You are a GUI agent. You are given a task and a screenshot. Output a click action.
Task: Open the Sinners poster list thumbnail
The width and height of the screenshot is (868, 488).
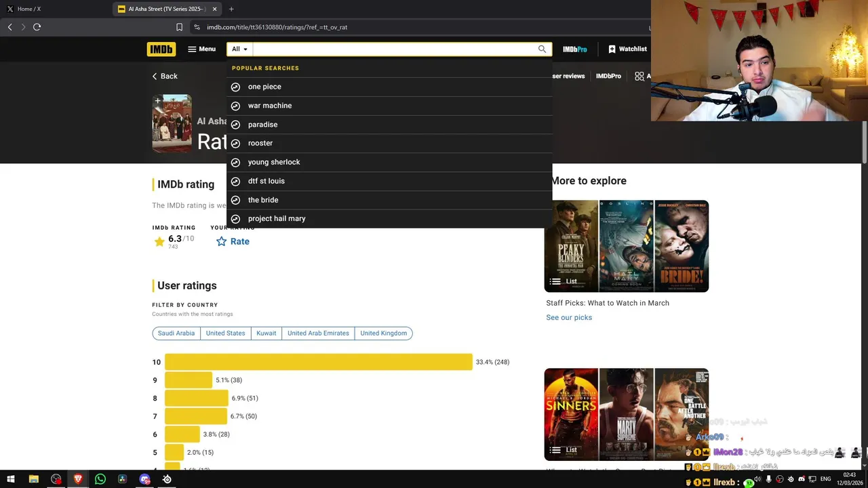click(x=571, y=414)
